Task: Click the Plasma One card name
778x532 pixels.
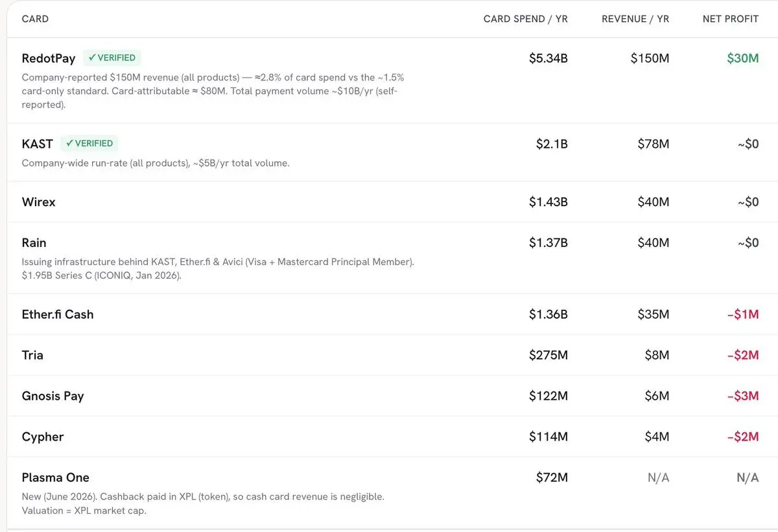Action: pyautogui.click(x=55, y=478)
